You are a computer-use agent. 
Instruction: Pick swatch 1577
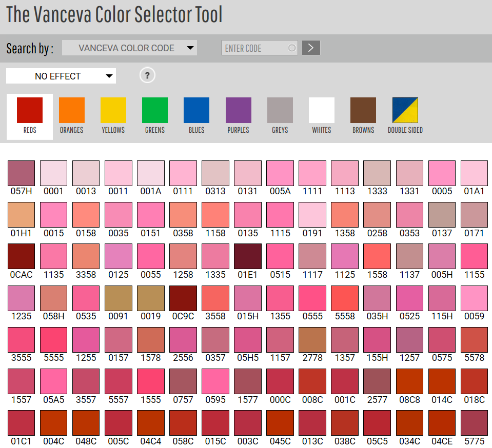248,381
